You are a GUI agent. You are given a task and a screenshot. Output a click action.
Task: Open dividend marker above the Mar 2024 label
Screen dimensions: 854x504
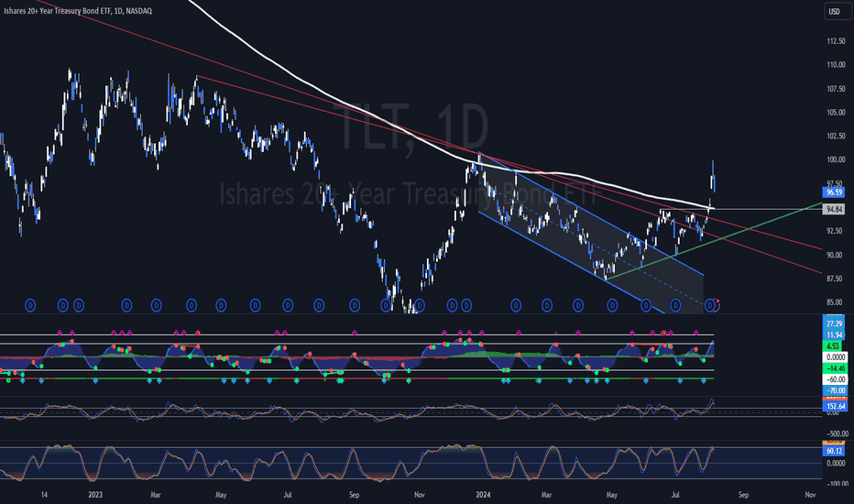pos(547,306)
